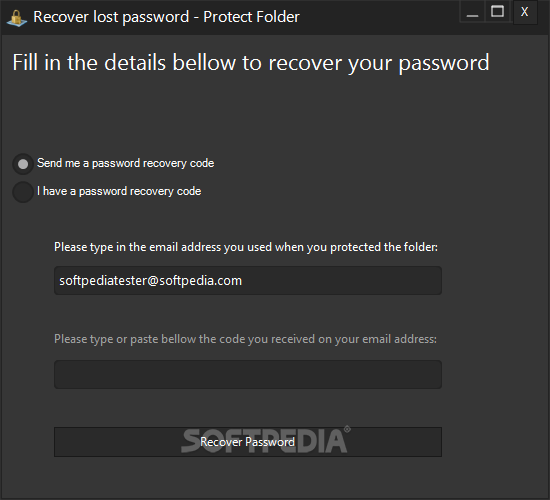Screen dimensions: 550x500
Task: Click the 'Send me a password recovery code' label text
Action: pos(126,163)
